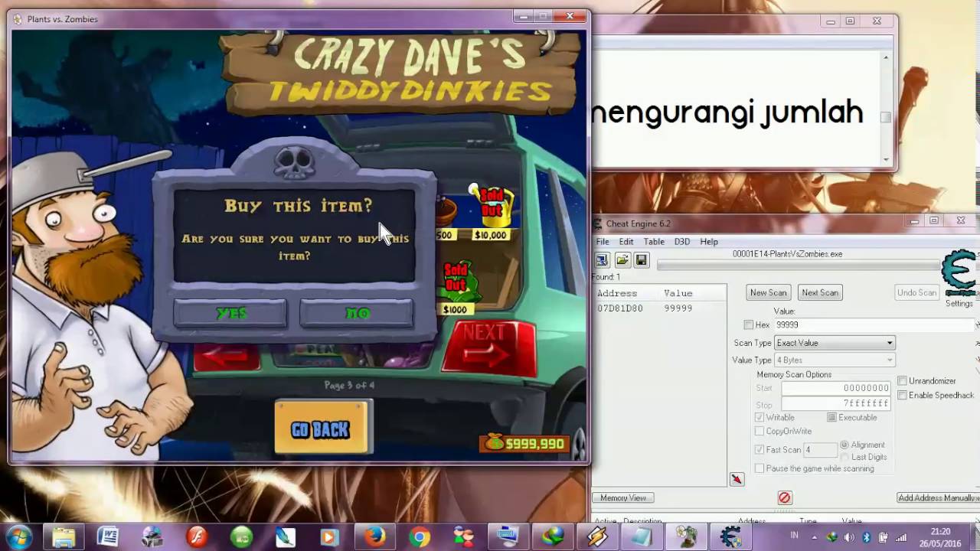Click the Start address field
Image resolution: width=980 pixels, height=551 pixels.
click(x=836, y=388)
